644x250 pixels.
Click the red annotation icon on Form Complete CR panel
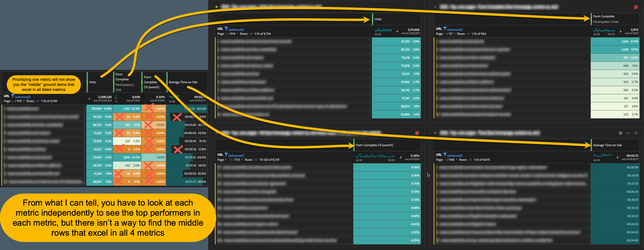tap(417, 134)
